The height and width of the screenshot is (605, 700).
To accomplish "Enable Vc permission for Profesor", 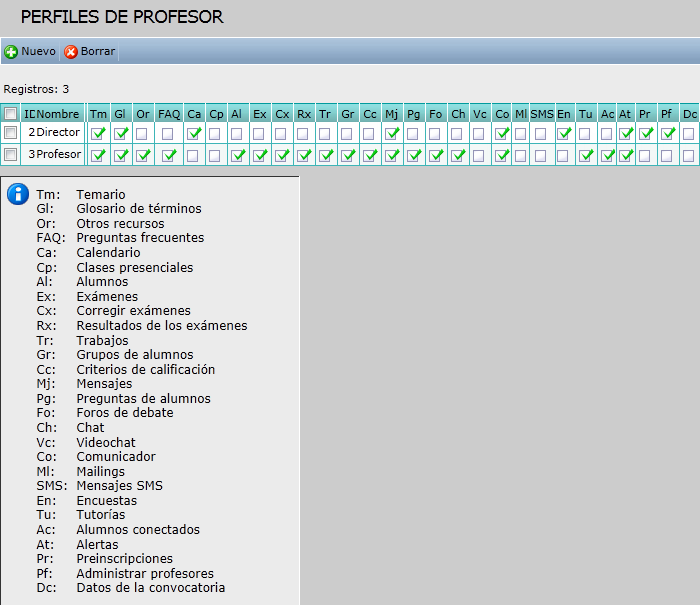I will pyautogui.click(x=479, y=155).
